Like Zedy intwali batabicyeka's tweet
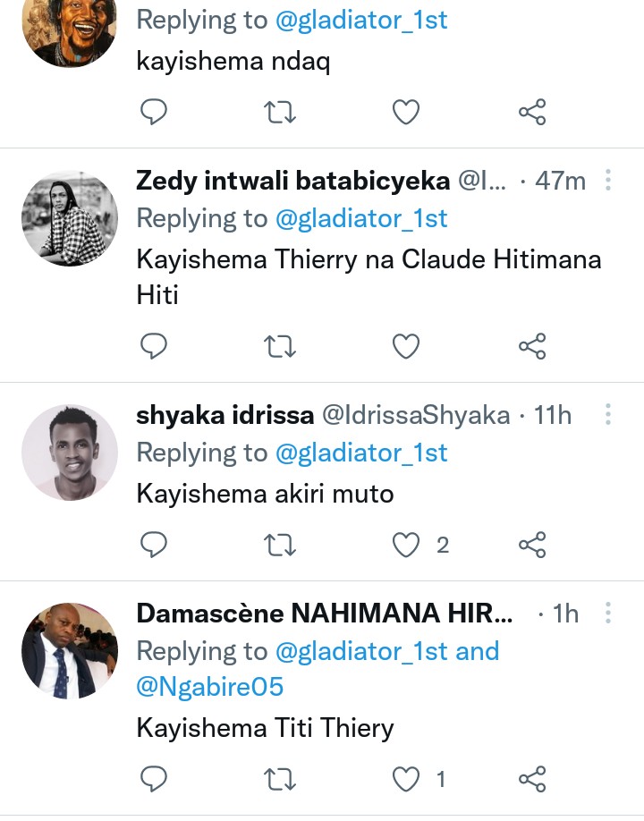This screenshot has height=821, width=644. [407, 346]
